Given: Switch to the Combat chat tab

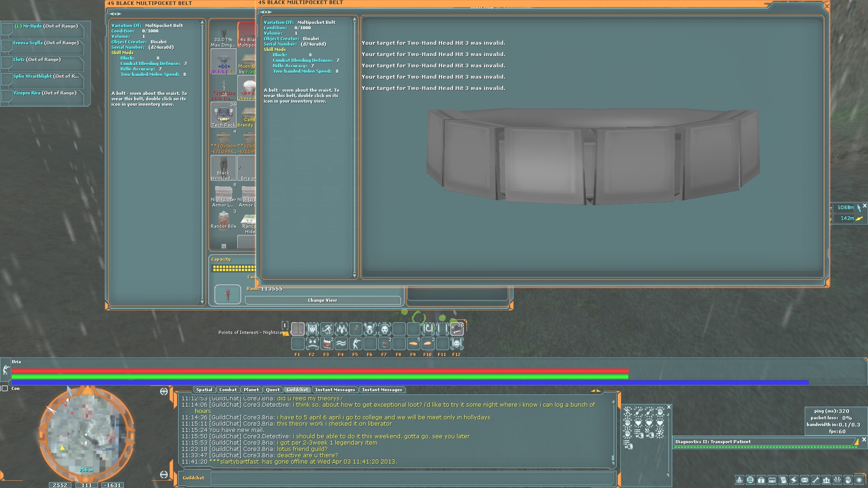Looking at the screenshot, I should tap(228, 390).
